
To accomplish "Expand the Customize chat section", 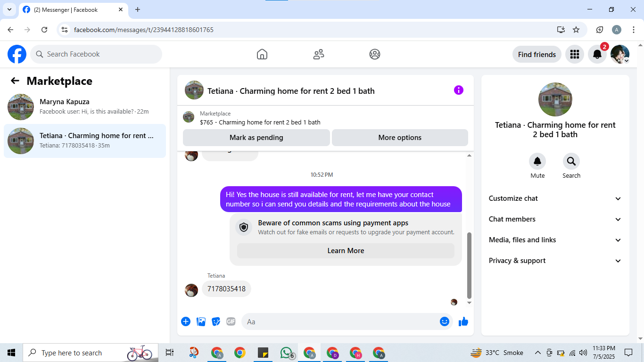I will point(555,198).
